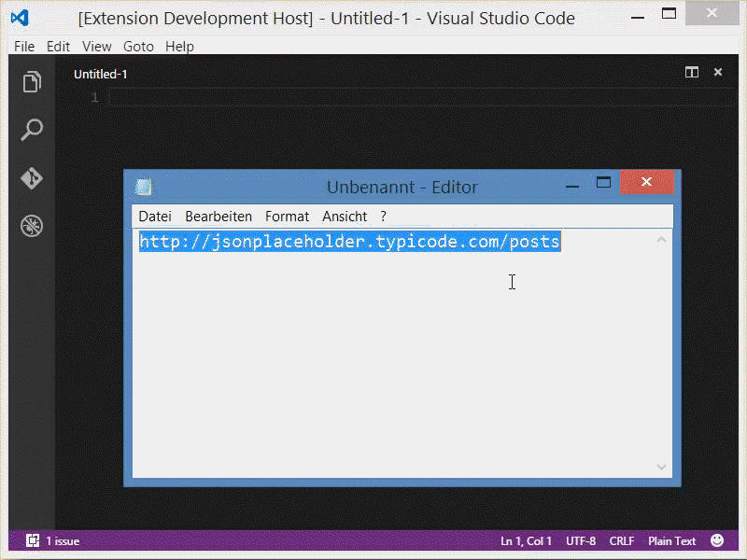Open VS Code View menu

point(97,46)
